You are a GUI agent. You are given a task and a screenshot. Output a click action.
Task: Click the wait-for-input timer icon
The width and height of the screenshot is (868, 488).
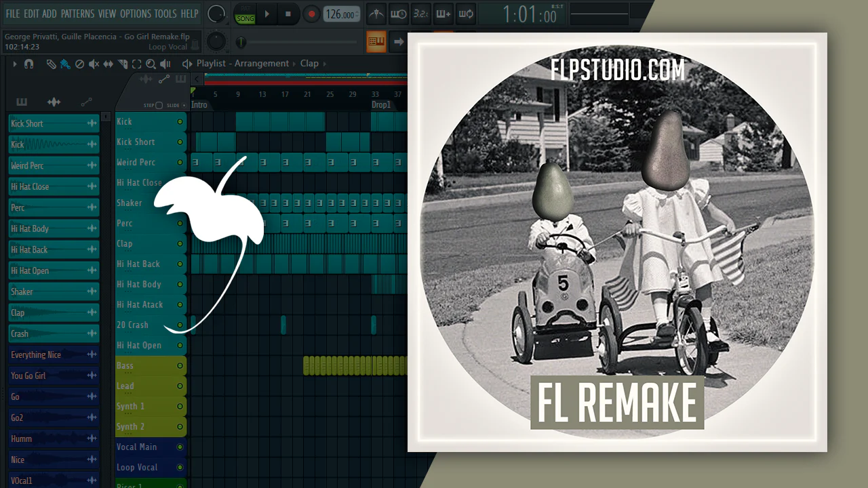pyautogui.click(x=398, y=14)
